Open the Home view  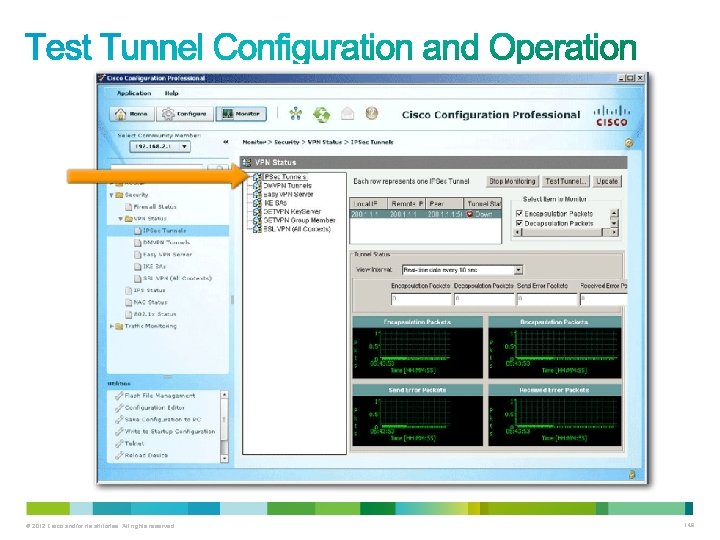132,114
